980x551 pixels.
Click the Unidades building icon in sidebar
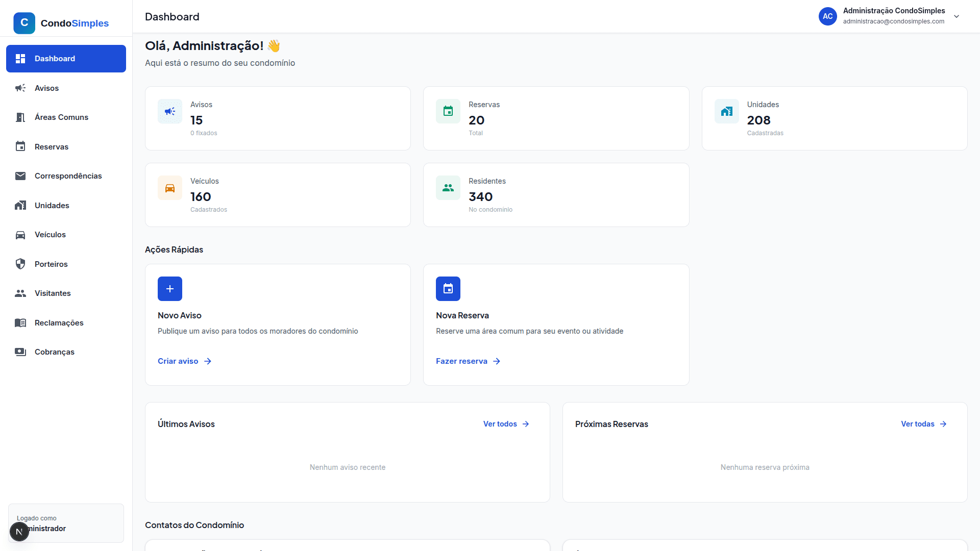20,205
